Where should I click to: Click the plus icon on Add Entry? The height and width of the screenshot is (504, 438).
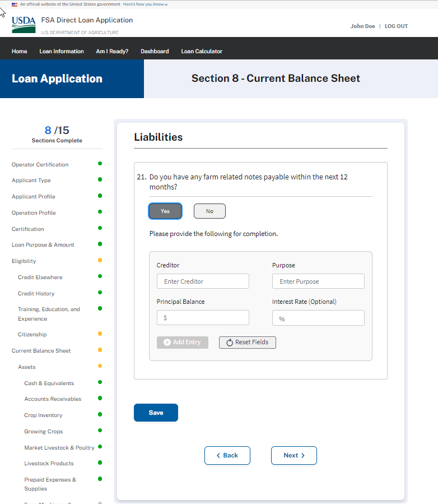(x=167, y=342)
